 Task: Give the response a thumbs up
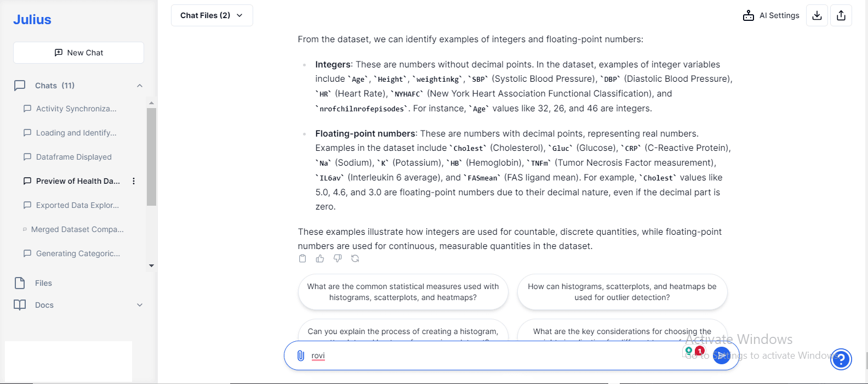(x=320, y=258)
